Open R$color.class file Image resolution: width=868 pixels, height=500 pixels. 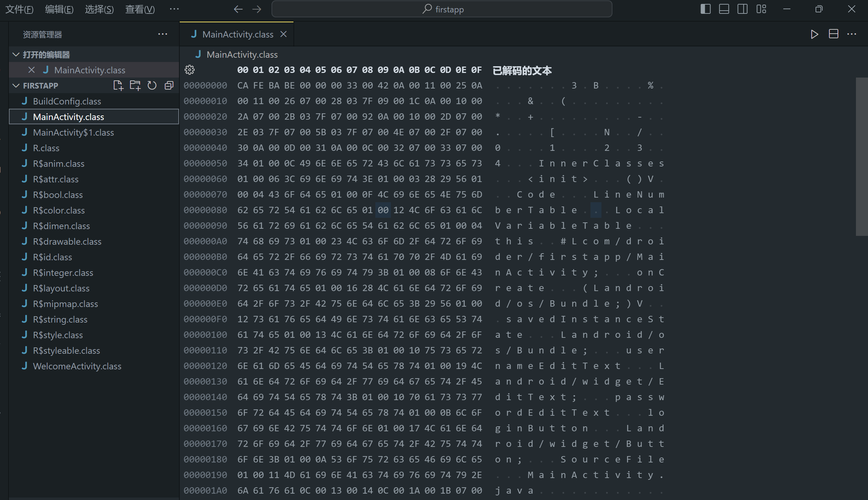(x=94, y=210)
